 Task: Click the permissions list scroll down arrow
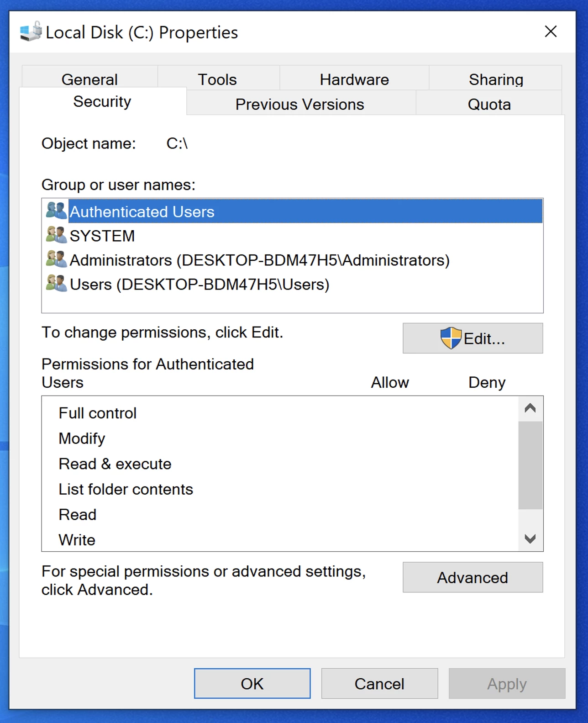[530, 538]
